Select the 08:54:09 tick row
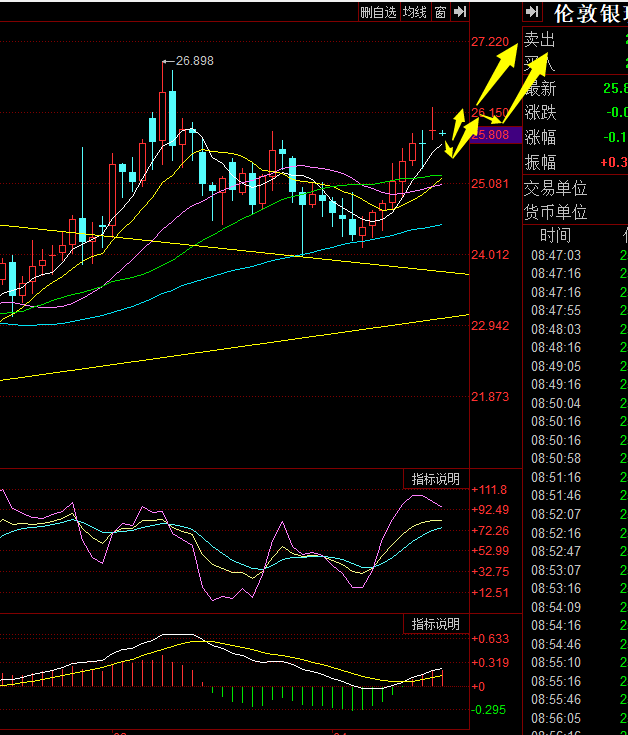This screenshot has width=628, height=735. click(576, 607)
